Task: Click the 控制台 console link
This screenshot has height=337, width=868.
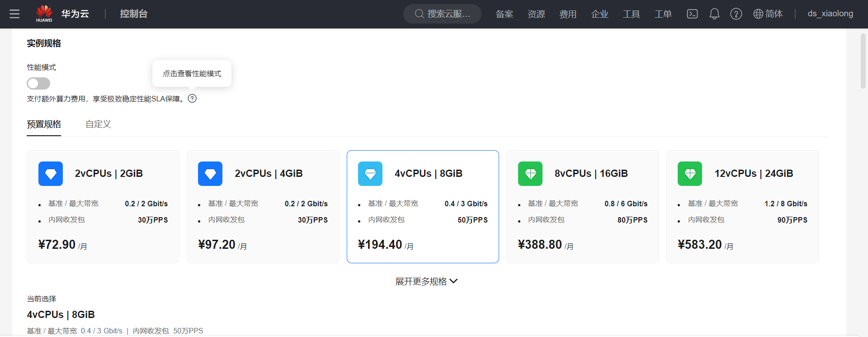Action: pyautogui.click(x=134, y=14)
